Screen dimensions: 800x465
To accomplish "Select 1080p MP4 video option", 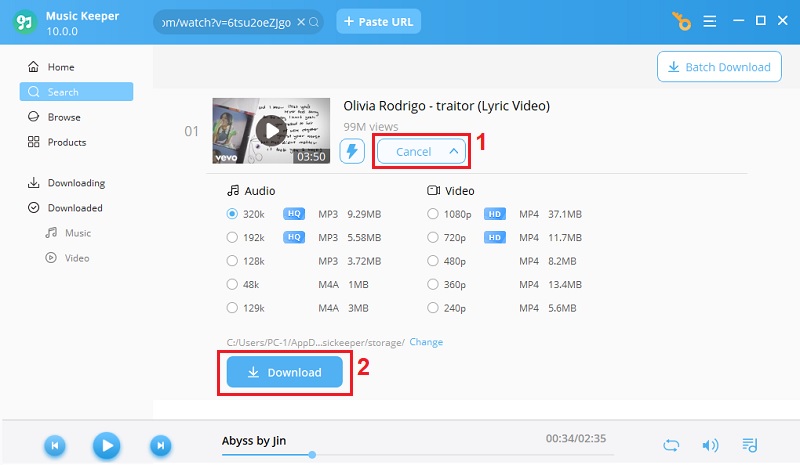I will [x=433, y=214].
